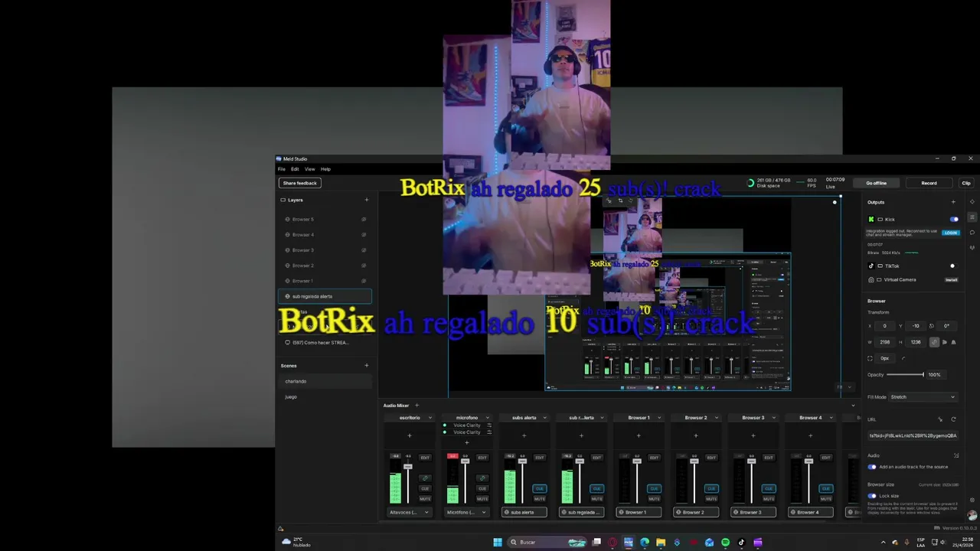
Task: Open the Fill Mode Stretch dropdown
Action: click(x=923, y=397)
